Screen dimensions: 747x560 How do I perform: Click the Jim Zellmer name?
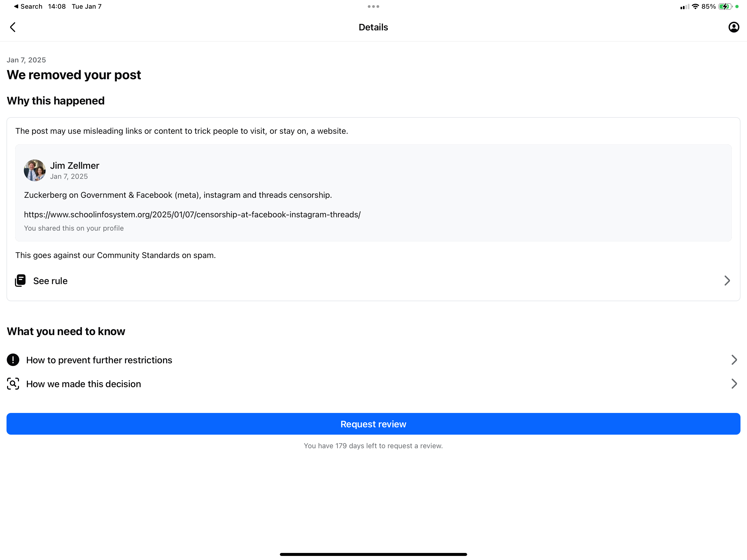click(x=75, y=166)
